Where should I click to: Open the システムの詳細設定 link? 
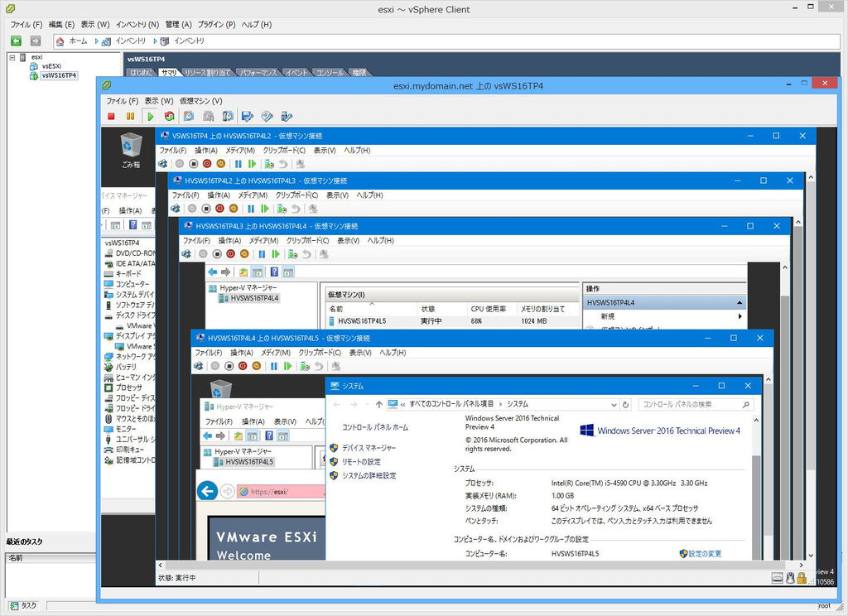[x=369, y=476]
